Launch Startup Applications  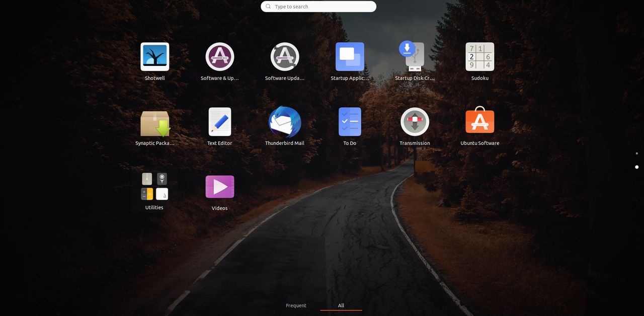pos(350,57)
